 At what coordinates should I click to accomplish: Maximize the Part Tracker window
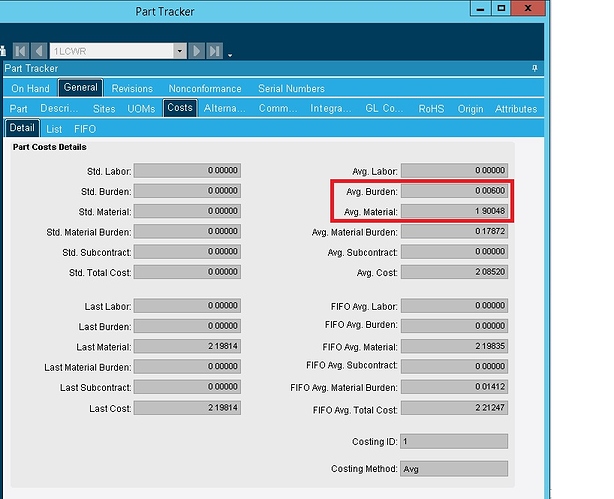pyautogui.click(x=501, y=8)
